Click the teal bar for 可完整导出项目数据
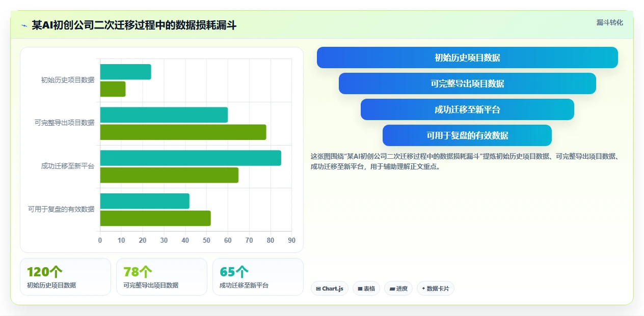644x316 pixels. coord(164,115)
